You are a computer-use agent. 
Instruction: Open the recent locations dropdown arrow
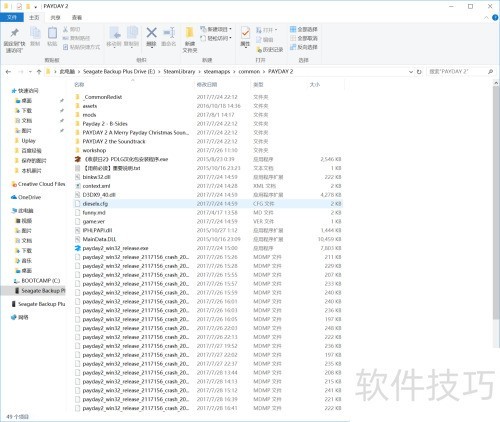click(30, 72)
